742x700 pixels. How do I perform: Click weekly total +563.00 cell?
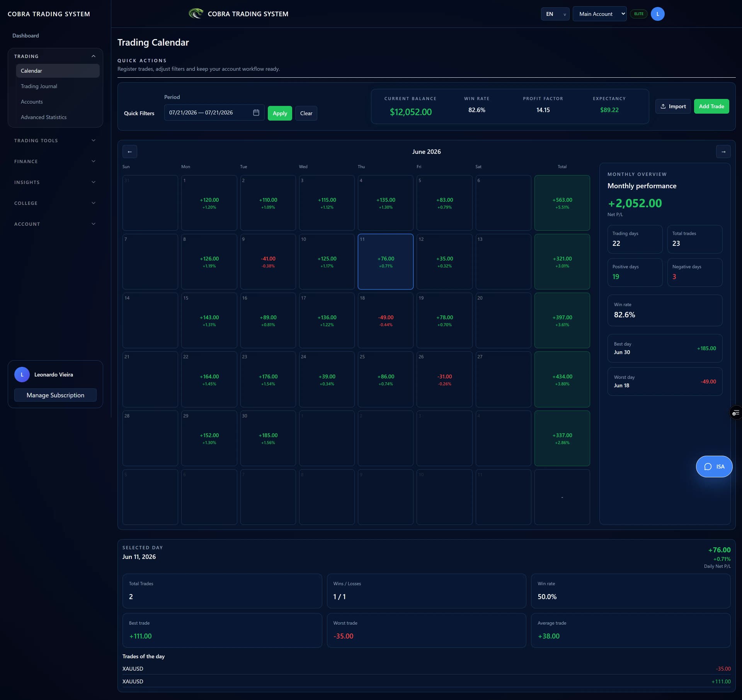point(562,203)
